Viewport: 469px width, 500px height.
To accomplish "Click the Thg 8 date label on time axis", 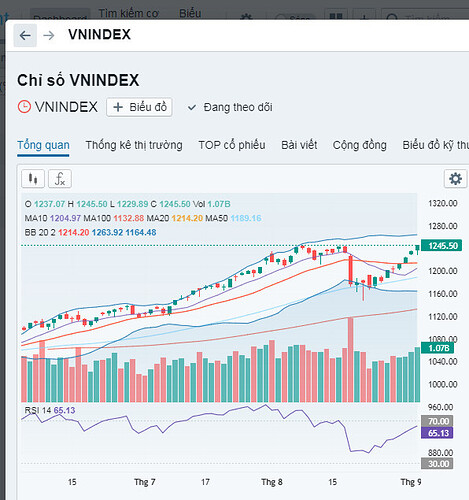I will click(272, 482).
